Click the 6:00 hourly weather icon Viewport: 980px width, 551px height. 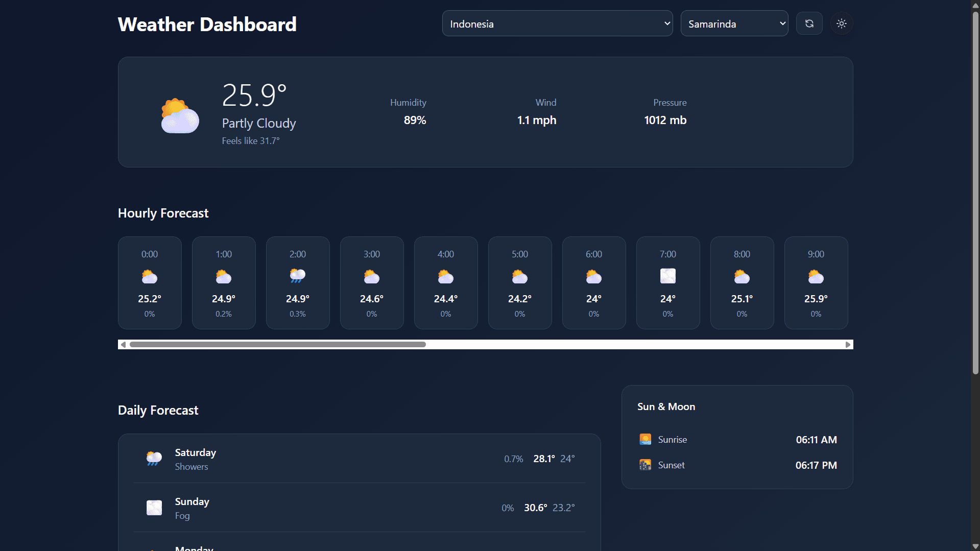click(x=594, y=276)
